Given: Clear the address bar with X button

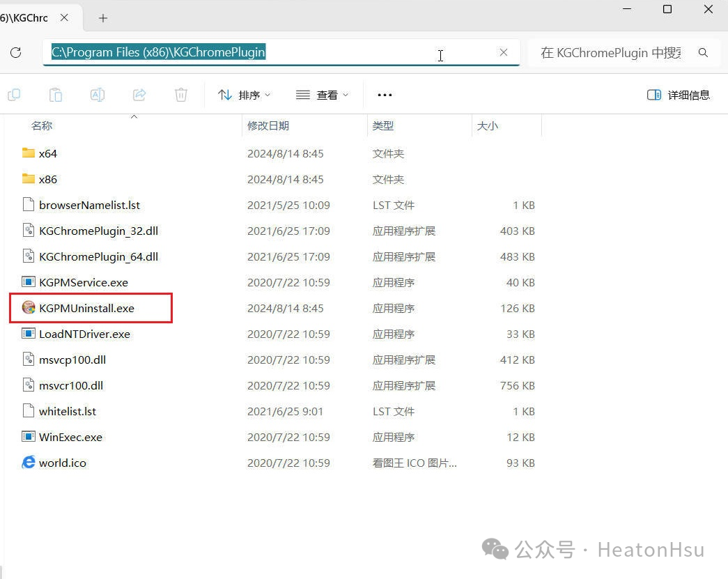Looking at the screenshot, I should point(504,52).
